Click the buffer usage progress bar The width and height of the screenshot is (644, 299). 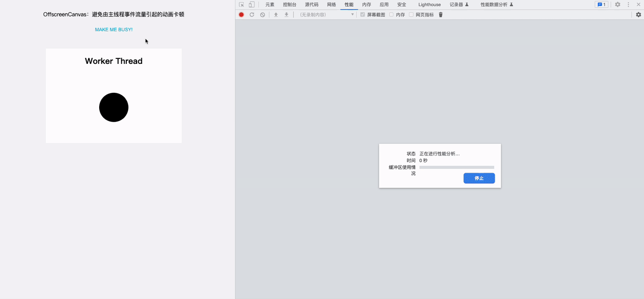point(457,167)
